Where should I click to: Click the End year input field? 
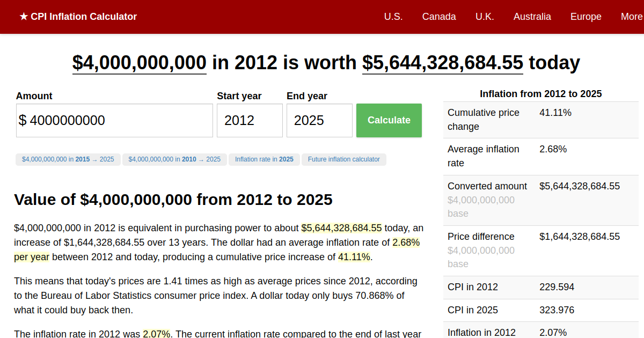pos(319,120)
